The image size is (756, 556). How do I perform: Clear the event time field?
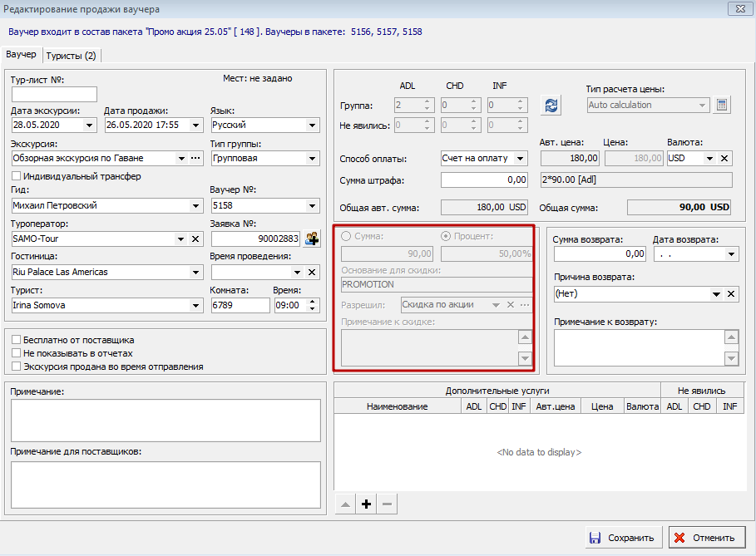tap(312, 273)
